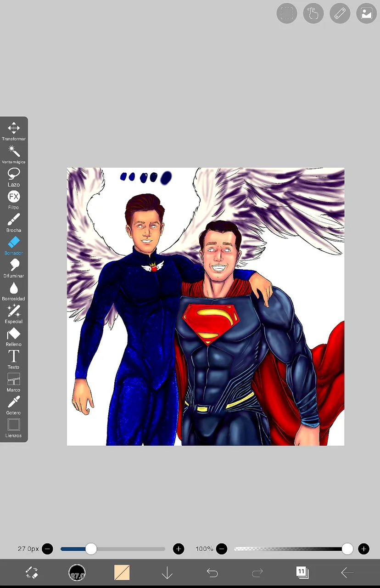Select the Especial tool
This screenshot has width=380, height=588.
(x=14, y=314)
